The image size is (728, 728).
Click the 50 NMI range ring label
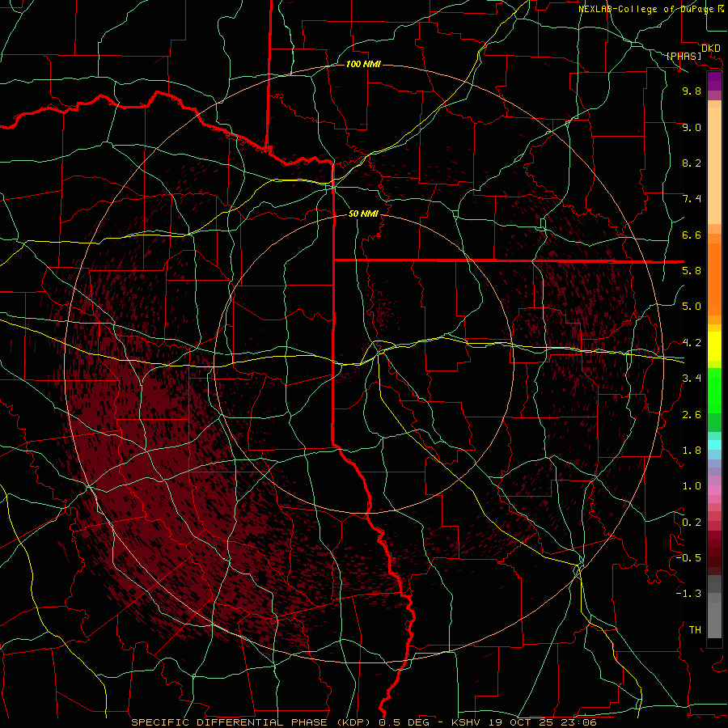click(363, 214)
